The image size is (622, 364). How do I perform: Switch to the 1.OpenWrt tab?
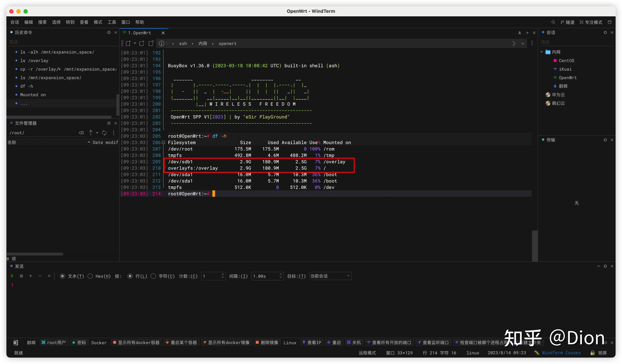pyautogui.click(x=139, y=33)
